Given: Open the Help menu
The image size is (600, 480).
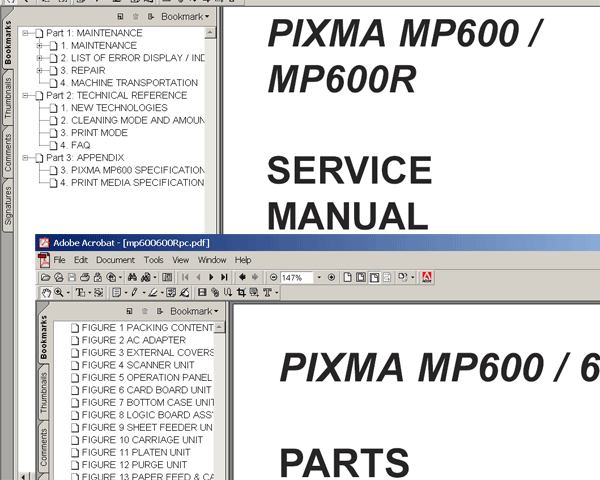Looking at the screenshot, I should click(243, 260).
